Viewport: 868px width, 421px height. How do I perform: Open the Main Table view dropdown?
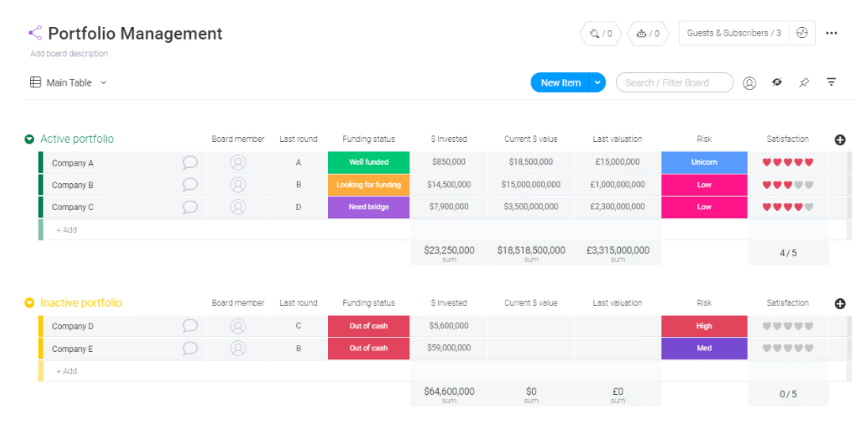pyautogui.click(x=103, y=82)
